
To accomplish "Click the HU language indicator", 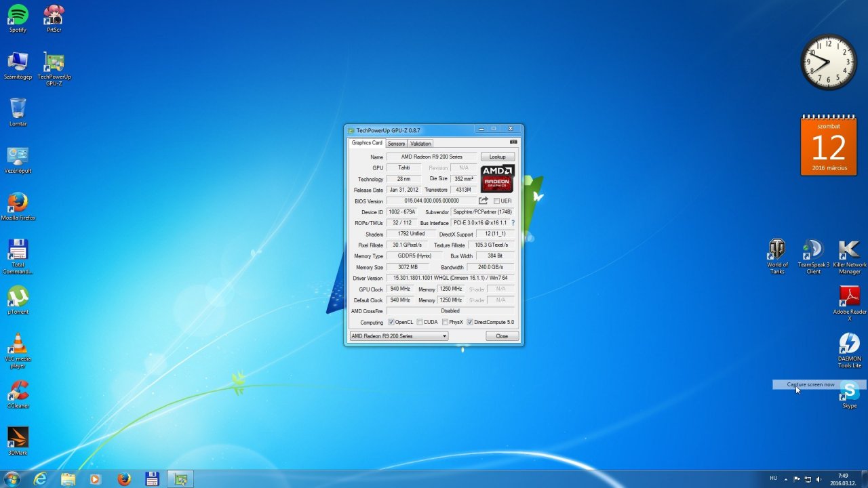I will click(x=774, y=478).
